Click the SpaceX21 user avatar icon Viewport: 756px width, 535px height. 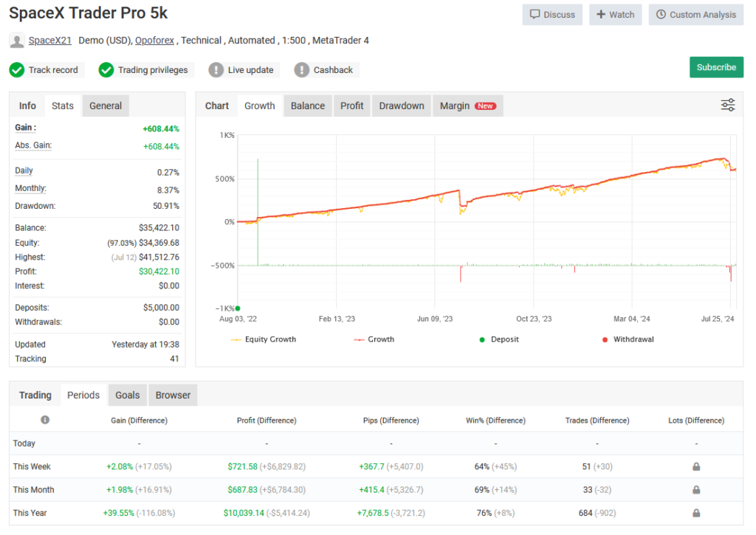[x=16, y=40]
